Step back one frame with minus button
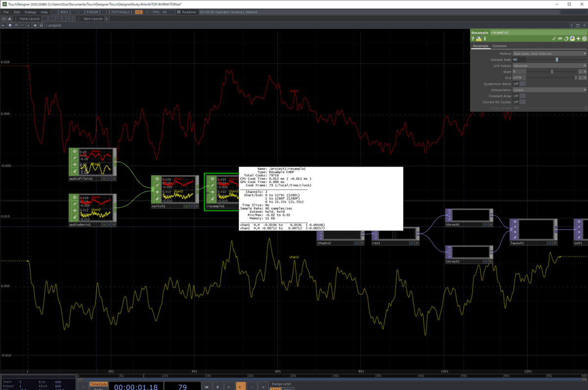This screenshot has height=390, width=588. coord(252,387)
